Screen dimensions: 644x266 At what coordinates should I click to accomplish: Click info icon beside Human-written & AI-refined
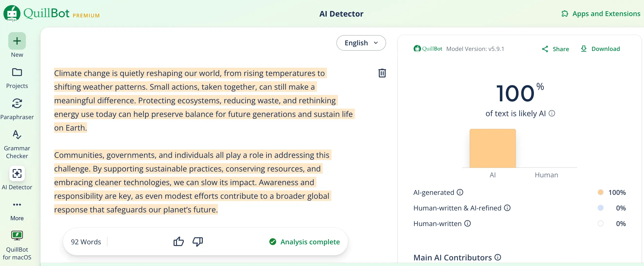507,208
